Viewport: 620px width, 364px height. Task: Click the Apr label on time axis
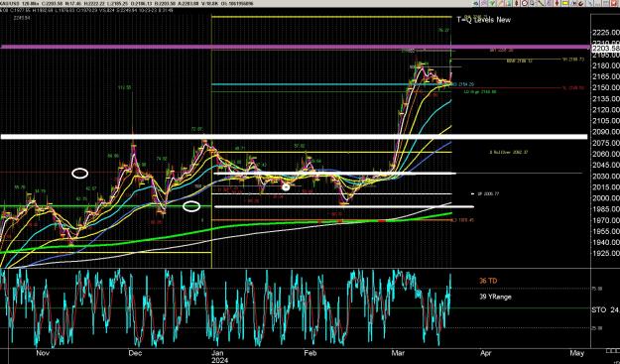[x=487, y=353]
